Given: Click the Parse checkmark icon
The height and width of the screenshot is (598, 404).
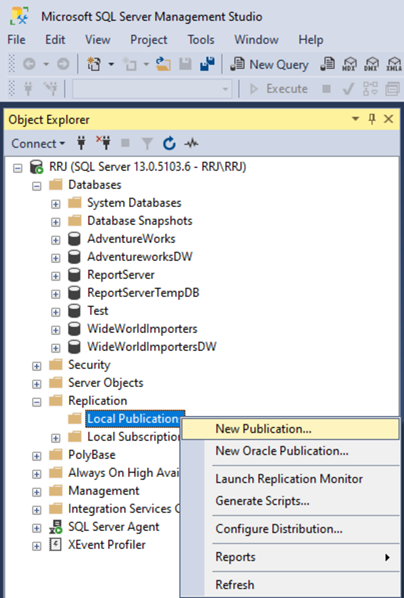Looking at the screenshot, I should tap(348, 89).
